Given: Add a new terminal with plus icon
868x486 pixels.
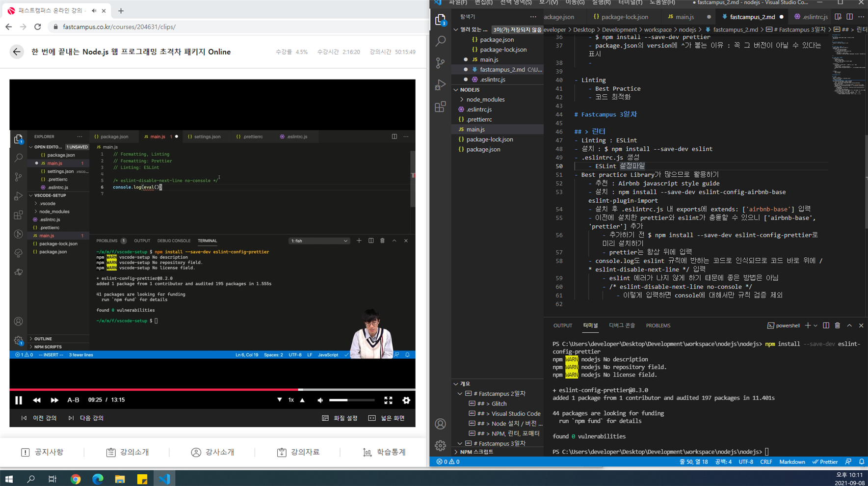Looking at the screenshot, I should tap(808, 325).
